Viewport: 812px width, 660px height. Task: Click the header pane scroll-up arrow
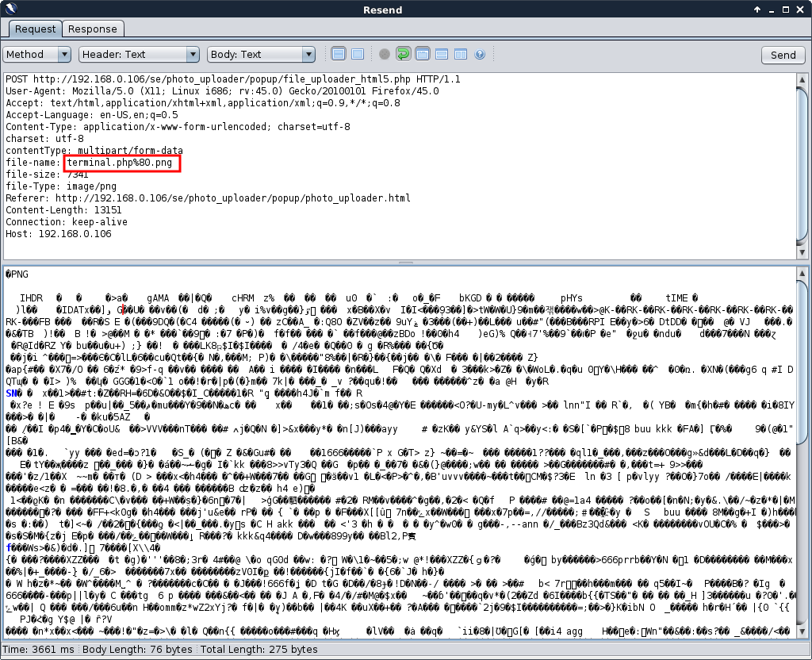(x=802, y=79)
